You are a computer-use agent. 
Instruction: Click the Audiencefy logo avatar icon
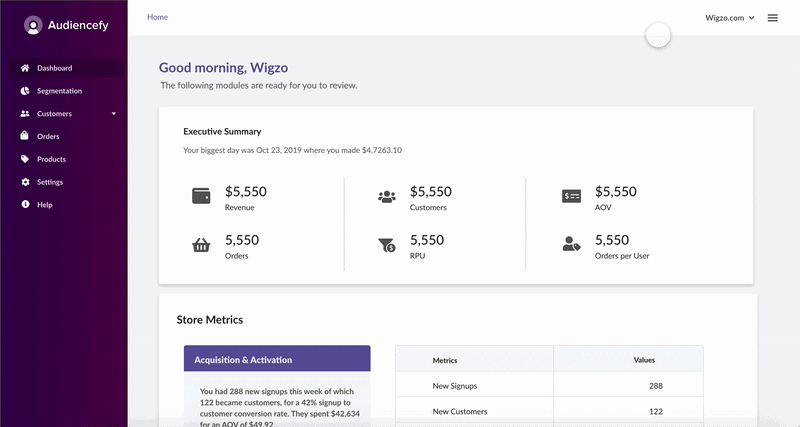33,25
